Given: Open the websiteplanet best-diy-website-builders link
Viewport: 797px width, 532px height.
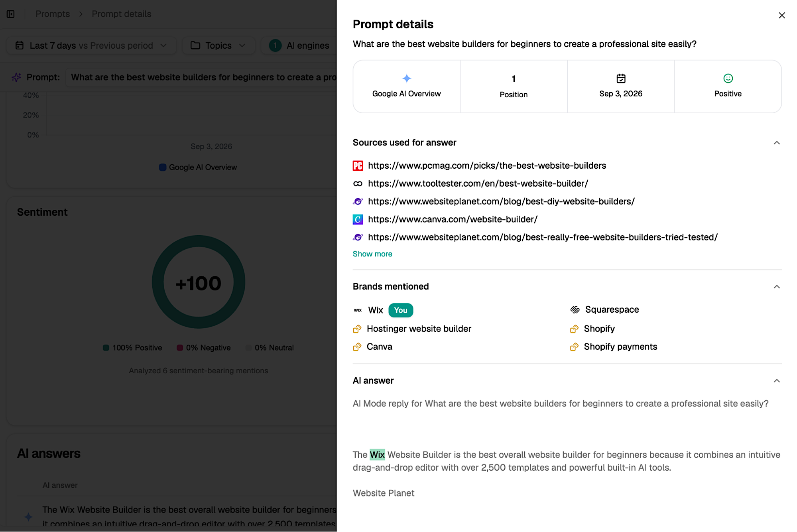Looking at the screenshot, I should coord(501,201).
